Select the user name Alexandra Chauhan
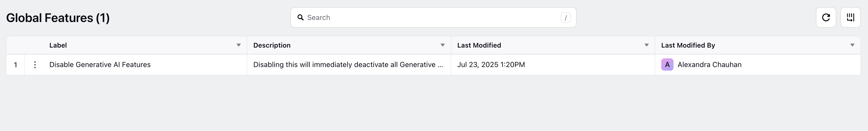 709,65
